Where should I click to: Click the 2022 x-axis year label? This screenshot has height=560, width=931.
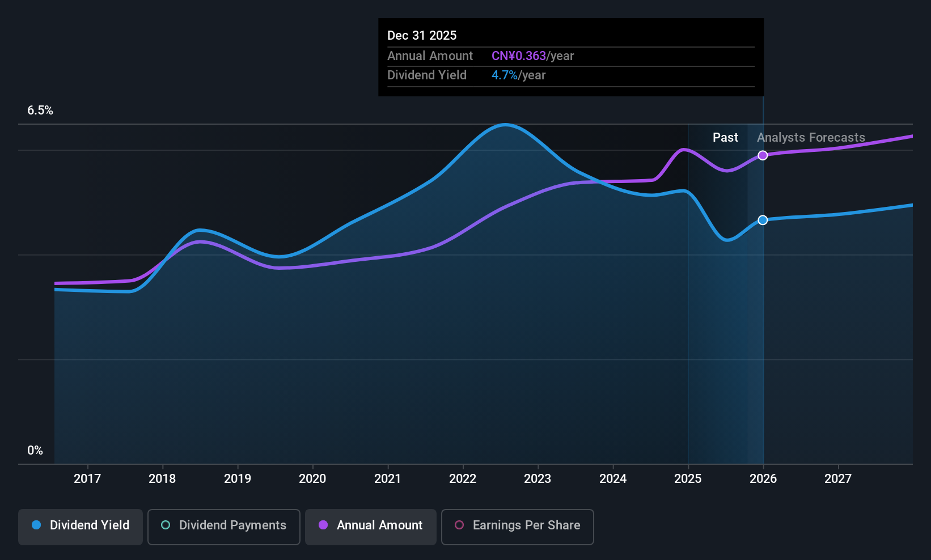click(463, 479)
